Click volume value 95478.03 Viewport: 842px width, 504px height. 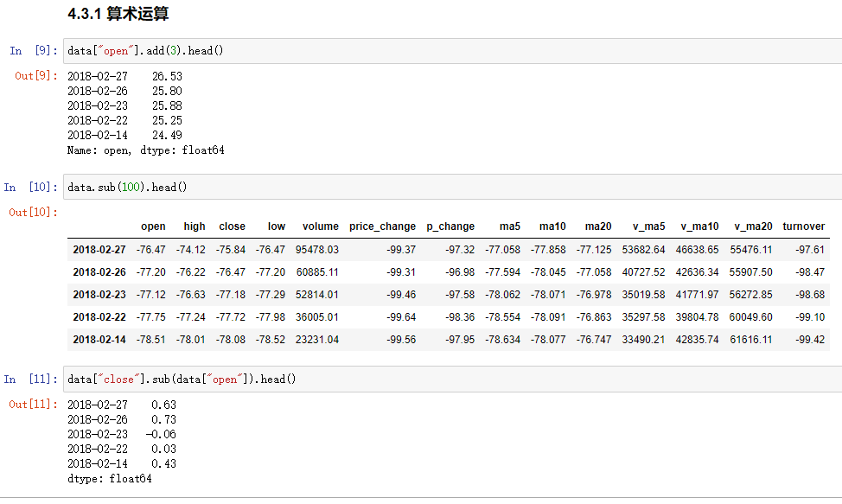(x=317, y=250)
